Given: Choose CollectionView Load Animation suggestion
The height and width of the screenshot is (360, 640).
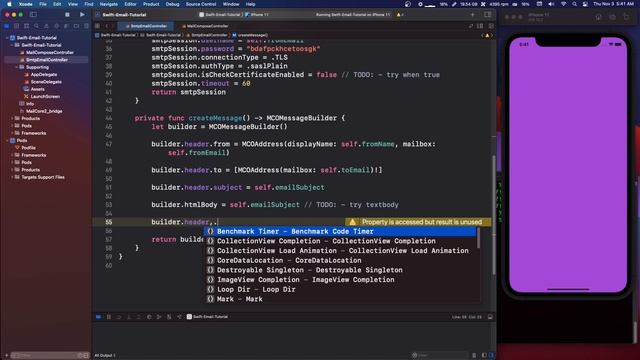Looking at the screenshot, I should point(340,251).
